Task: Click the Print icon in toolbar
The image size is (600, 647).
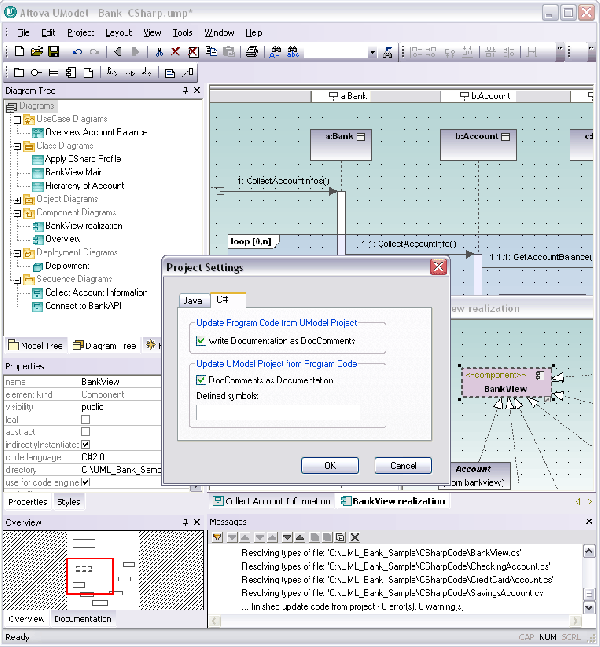Action: [x=252, y=51]
